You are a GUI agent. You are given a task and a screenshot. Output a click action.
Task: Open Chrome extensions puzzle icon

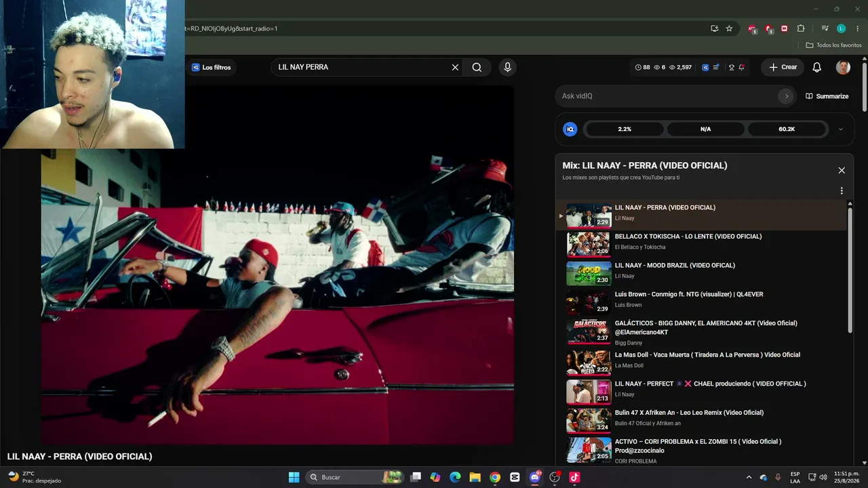tap(801, 28)
